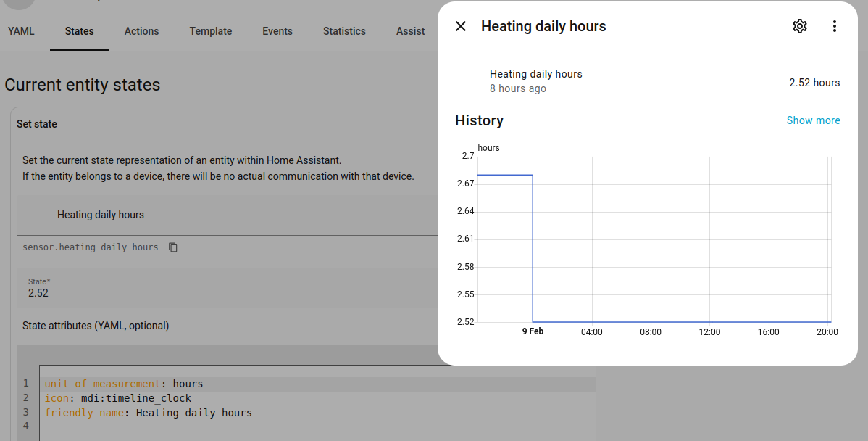Copy the sensor.heating_daily_hours entity ID
Screen dimensions: 868x441
click(x=173, y=247)
